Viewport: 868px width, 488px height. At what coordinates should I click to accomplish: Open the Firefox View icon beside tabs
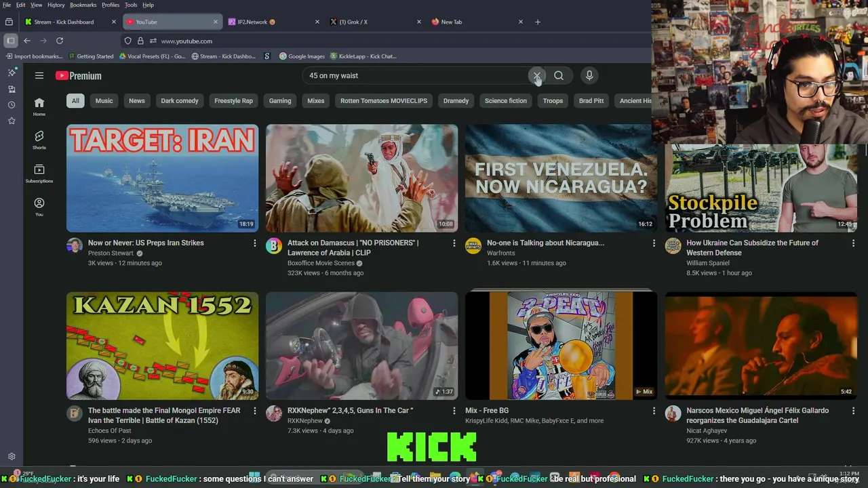[9, 22]
